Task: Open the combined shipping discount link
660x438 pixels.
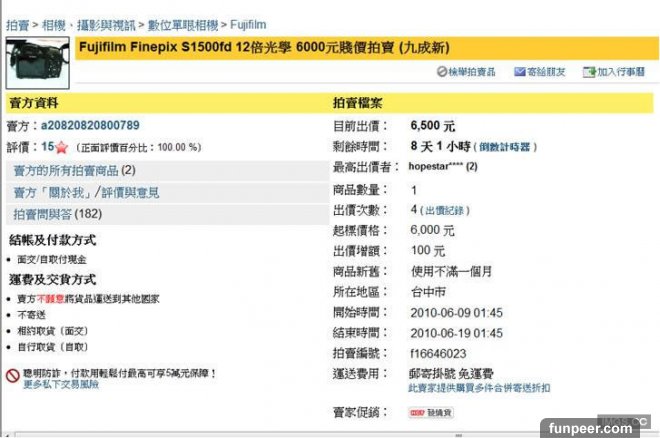Action: pyautogui.click(x=484, y=387)
